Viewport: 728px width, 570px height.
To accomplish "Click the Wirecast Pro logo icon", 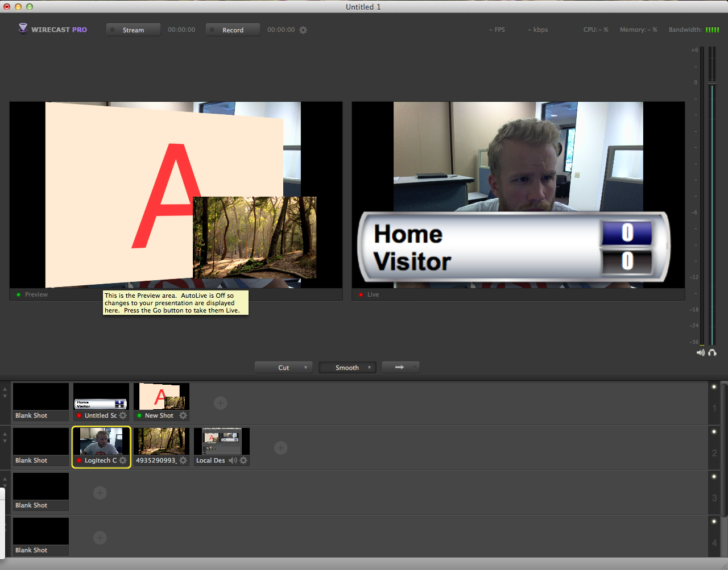I will [x=22, y=28].
